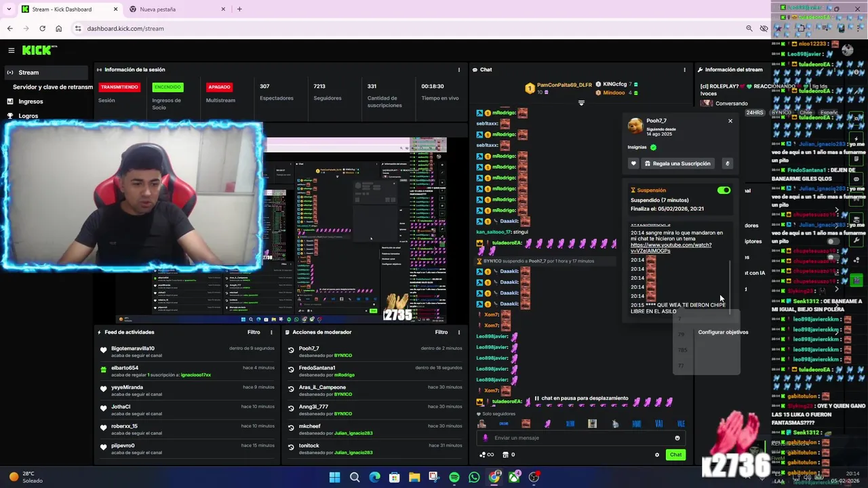This screenshot has height=488, width=868.
Task: Collapse the chat leaderboard with the arrow
Action: [x=581, y=103]
